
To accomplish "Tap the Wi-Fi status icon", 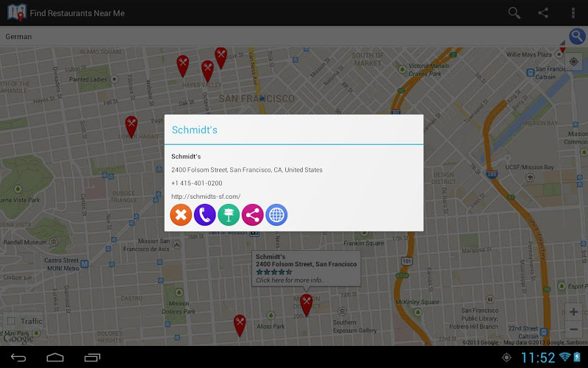I will [564, 356].
